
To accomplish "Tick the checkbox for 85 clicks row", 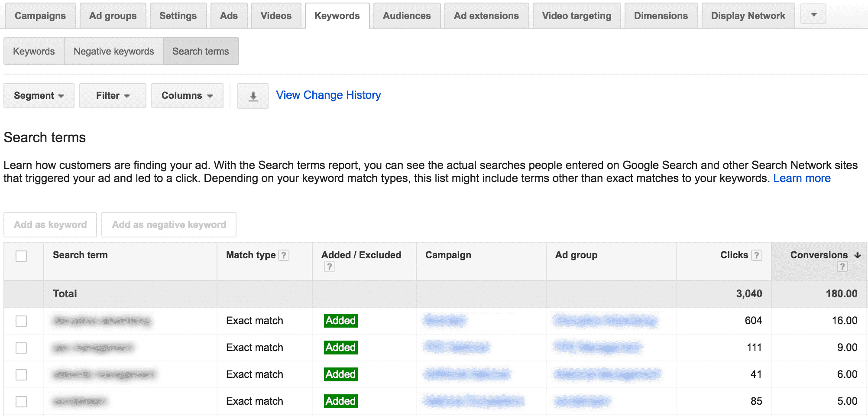I will 21,402.
